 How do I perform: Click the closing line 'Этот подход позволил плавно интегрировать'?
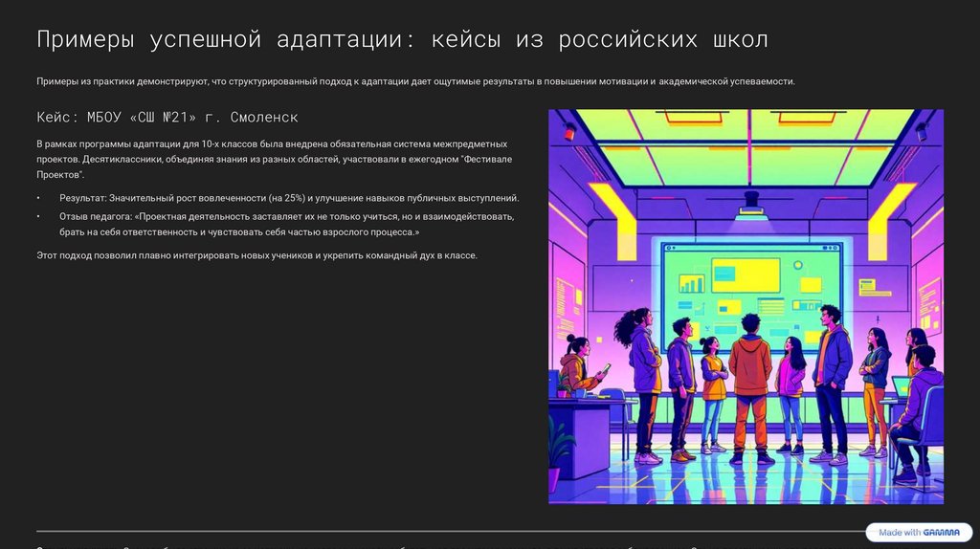coord(256,255)
